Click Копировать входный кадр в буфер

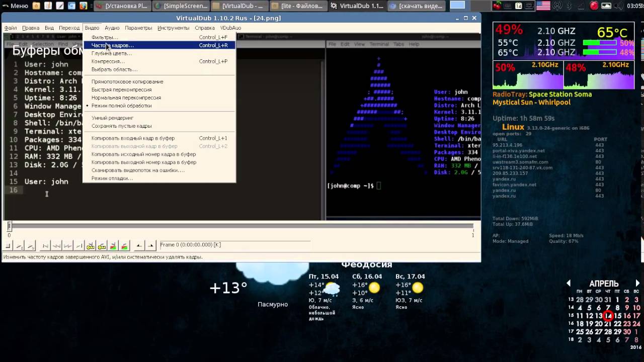tap(159, 138)
